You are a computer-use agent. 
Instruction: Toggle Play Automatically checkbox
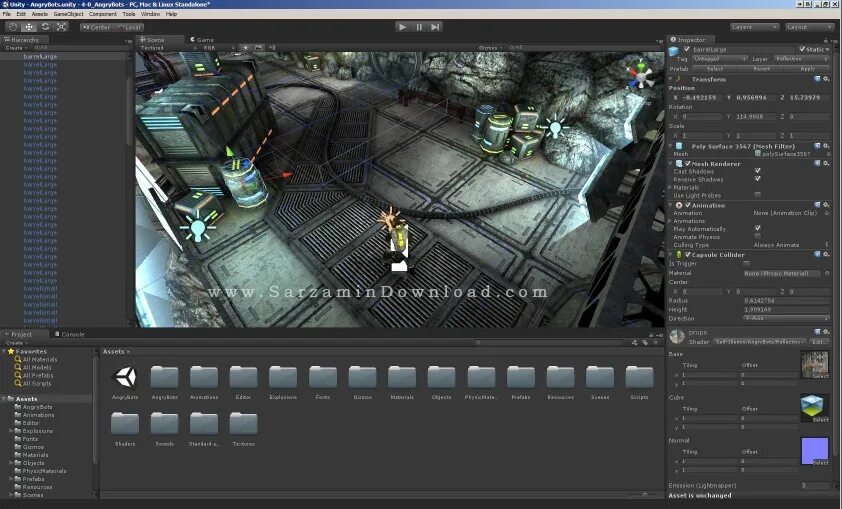pos(757,228)
